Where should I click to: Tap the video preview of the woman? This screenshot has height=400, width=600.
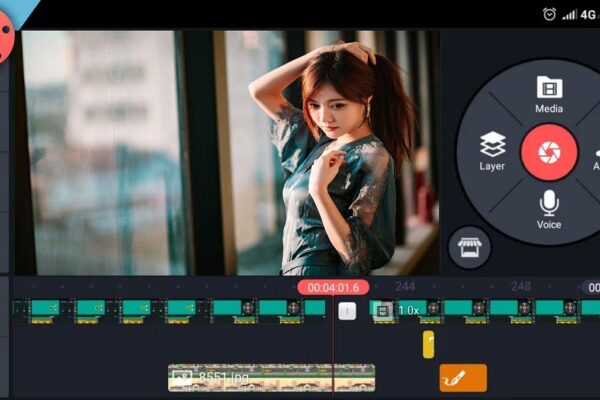[x=227, y=152]
